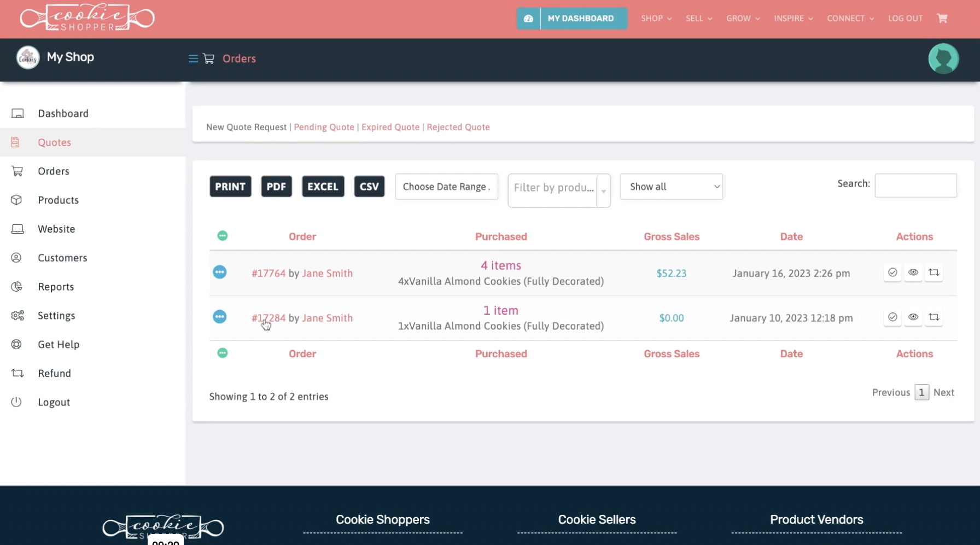Viewport: 980px width, 545px height.
Task: Click the Quotes sidebar document icon
Action: tap(15, 142)
